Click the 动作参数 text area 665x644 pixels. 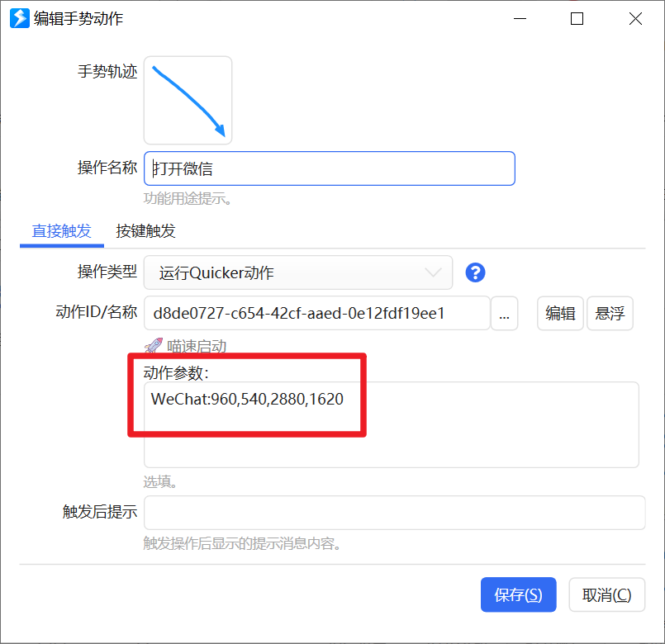pos(391,424)
